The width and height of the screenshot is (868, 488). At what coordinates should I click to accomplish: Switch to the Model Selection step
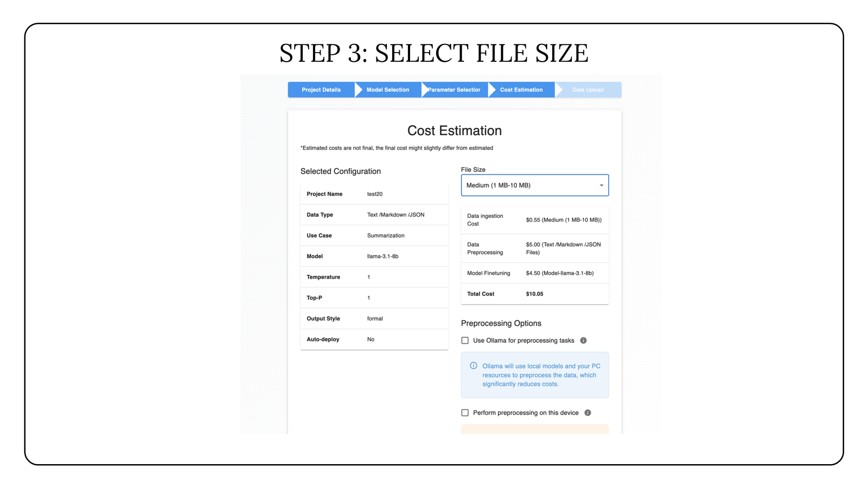(x=388, y=90)
